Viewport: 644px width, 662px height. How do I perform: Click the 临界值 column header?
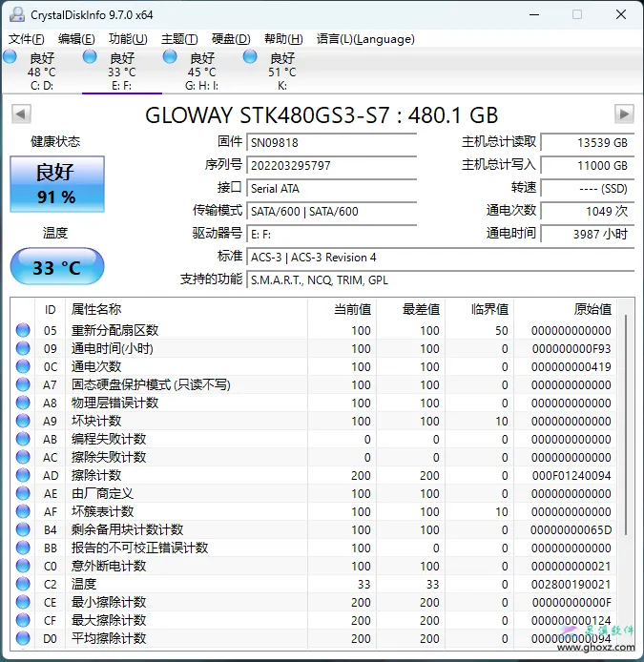tap(480, 309)
